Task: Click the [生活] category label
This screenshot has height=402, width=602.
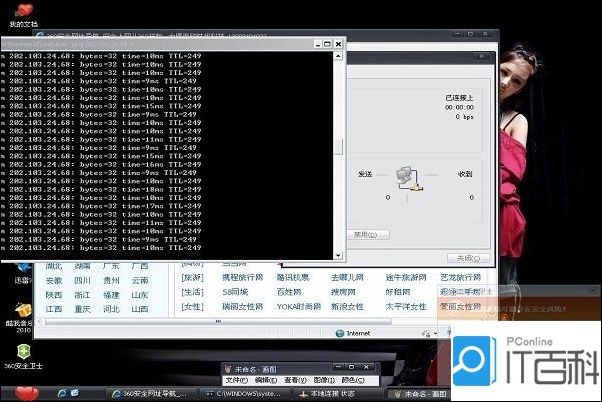Action: (192, 292)
